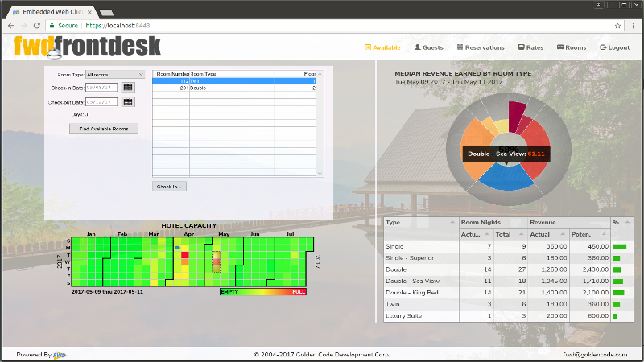Sort by Total room nights arrow
Image resolution: width=644 pixels, height=362 pixels.
pos(521,234)
